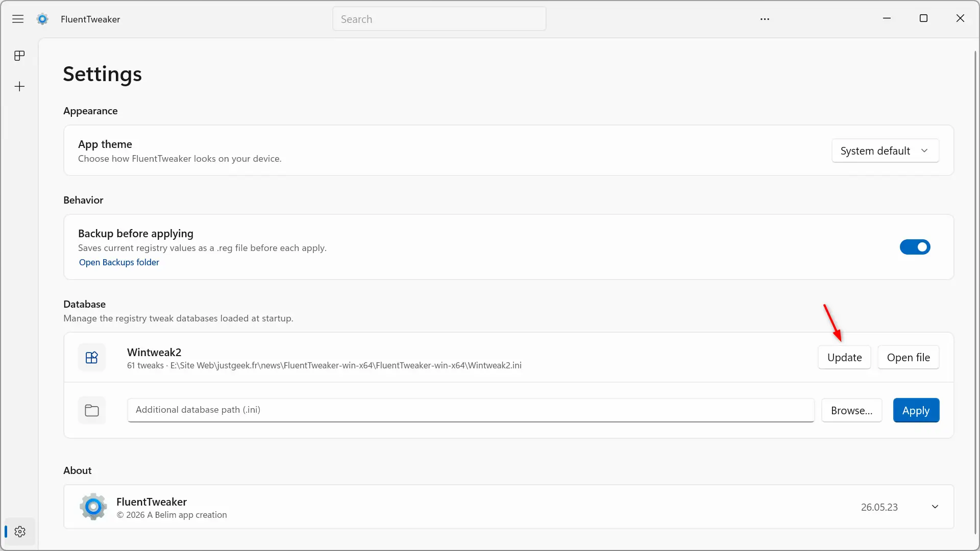Click the plus add icon in sidebar
Image resolution: width=980 pixels, height=551 pixels.
19,86
